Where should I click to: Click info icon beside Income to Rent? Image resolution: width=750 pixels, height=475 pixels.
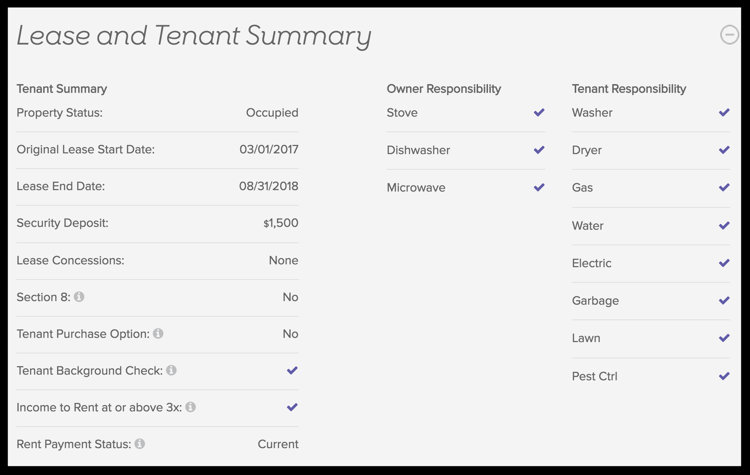click(x=190, y=407)
